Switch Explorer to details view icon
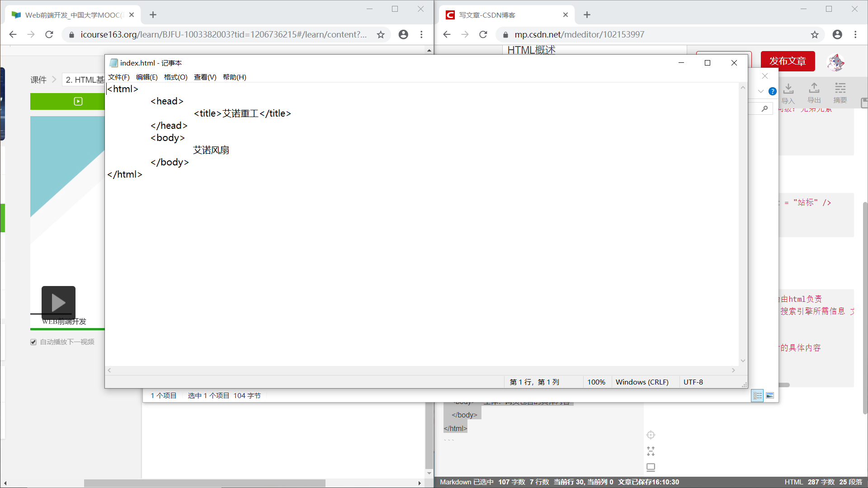 pos(758,395)
